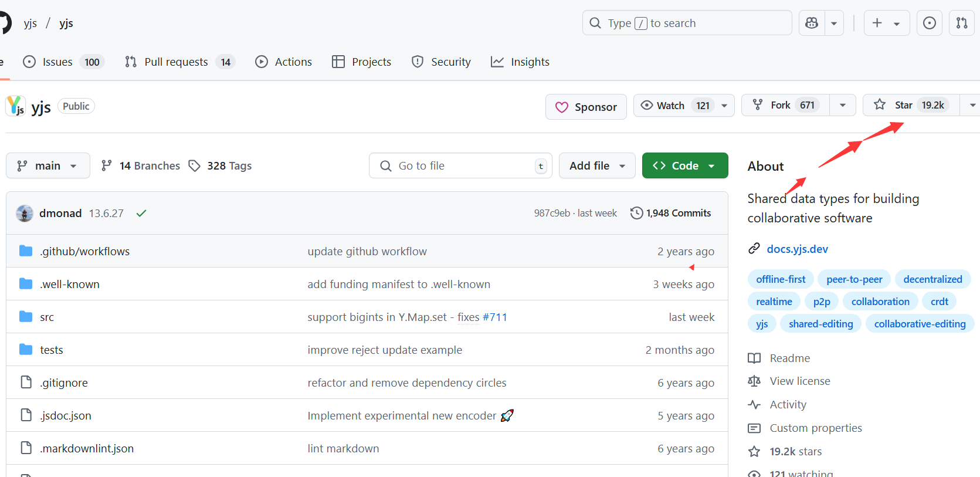980x477 pixels.
Task: Select the crdt topic tag
Action: pyautogui.click(x=940, y=302)
